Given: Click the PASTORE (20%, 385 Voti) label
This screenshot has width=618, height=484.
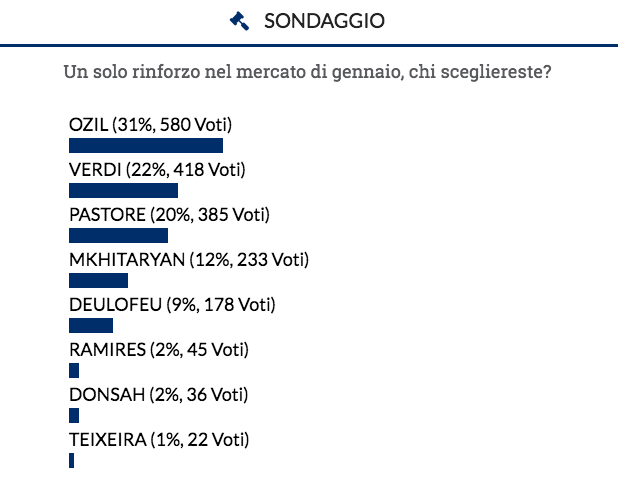Looking at the screenshot, I should [x=170, y=215].
